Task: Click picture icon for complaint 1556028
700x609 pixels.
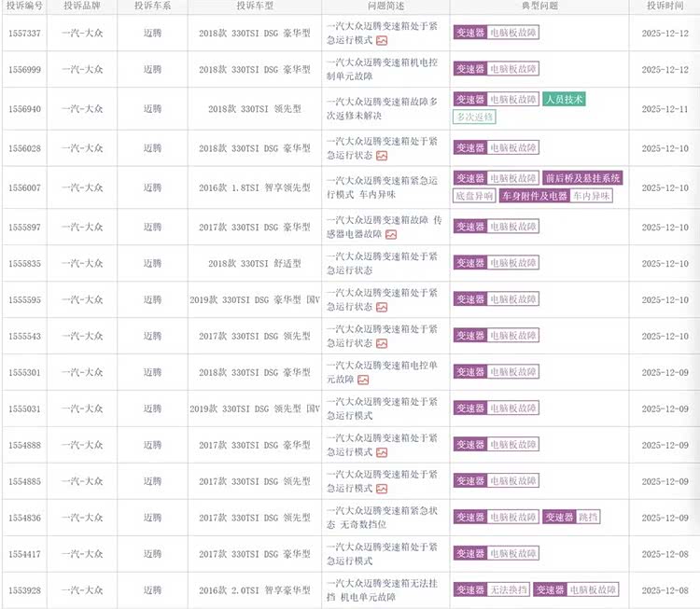Action: tap(382, 156)
